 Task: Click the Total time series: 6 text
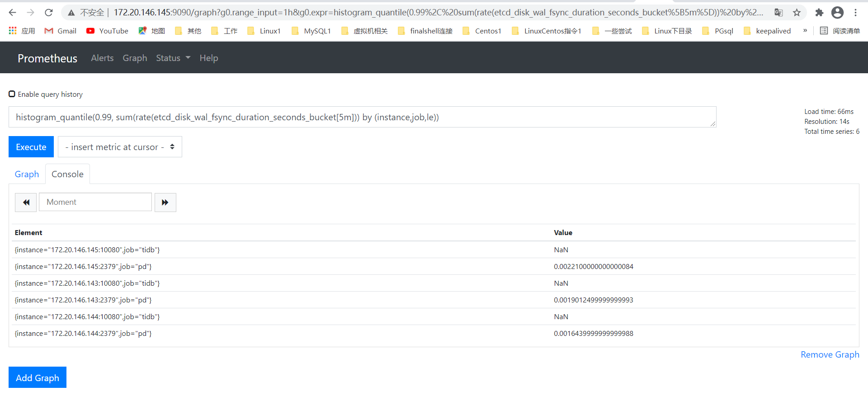(x=832, y=131)
